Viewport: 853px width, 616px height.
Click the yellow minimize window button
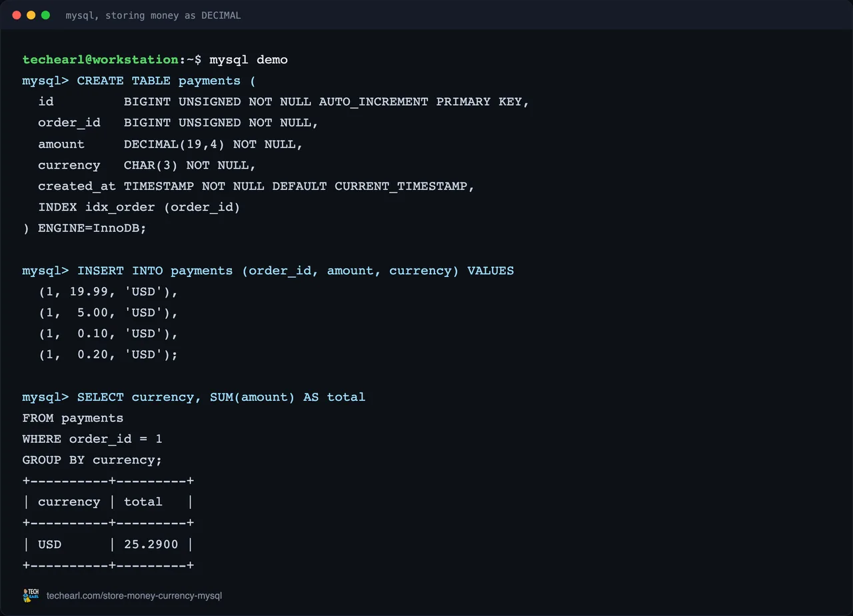click(x=31, y=15)
